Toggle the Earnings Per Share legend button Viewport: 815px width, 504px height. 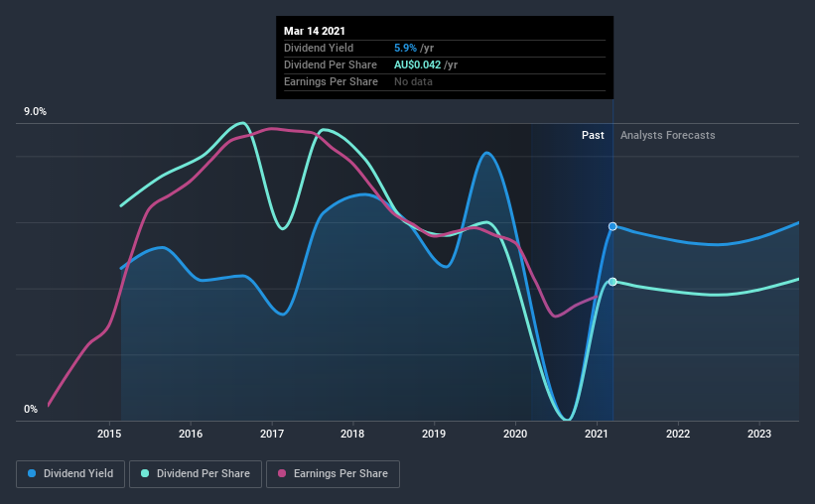coord(333,474)
